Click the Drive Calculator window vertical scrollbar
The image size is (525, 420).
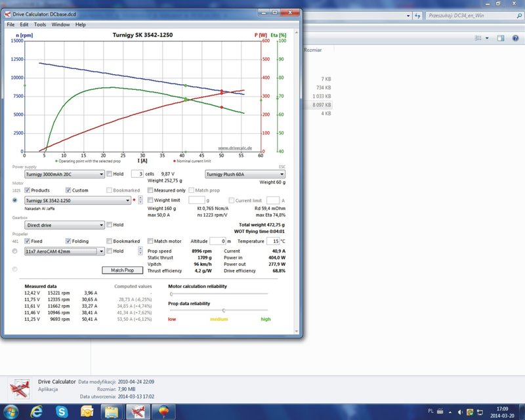[297, 182]
